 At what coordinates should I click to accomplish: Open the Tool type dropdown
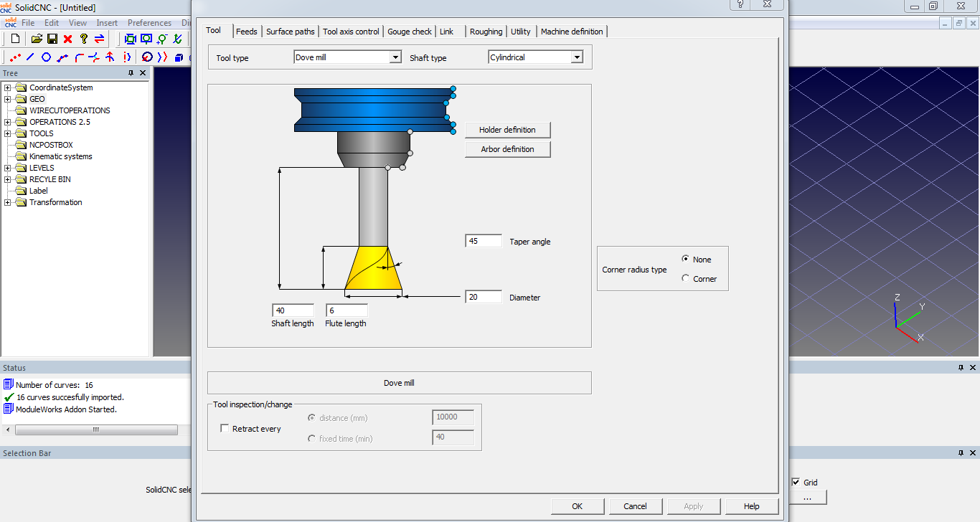[x=395, y=57]
